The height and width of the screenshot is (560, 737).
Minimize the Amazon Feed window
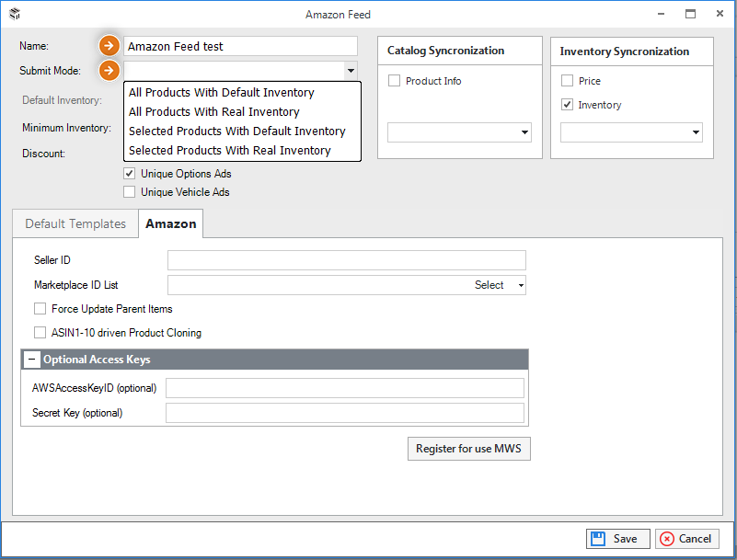point(661,14)
